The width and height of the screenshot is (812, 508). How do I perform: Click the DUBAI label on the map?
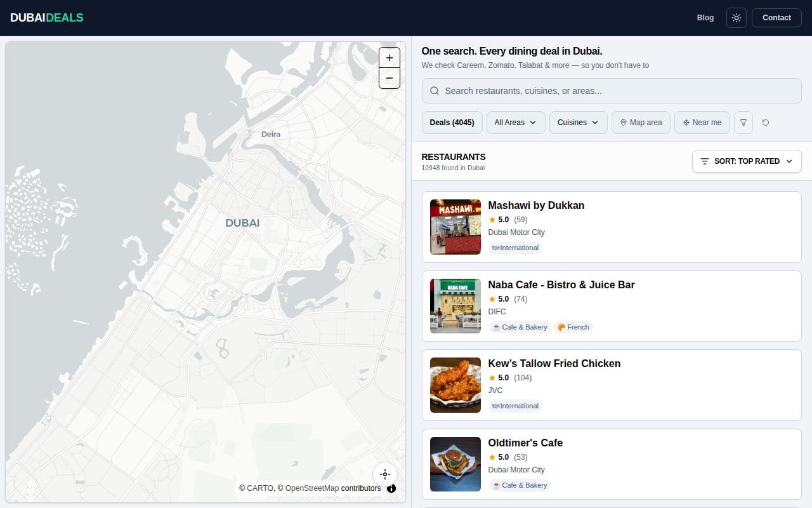click(x=242, y=223)
